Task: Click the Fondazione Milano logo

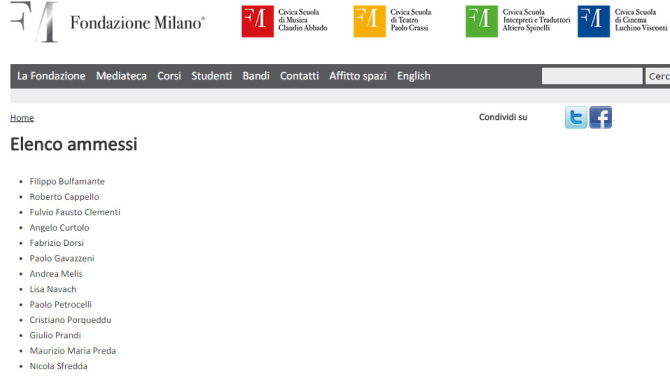Action: point(107,22)
